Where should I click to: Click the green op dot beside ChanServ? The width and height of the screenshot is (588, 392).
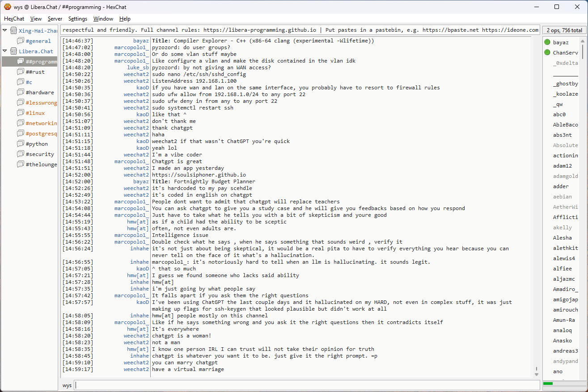pos(547,53)
